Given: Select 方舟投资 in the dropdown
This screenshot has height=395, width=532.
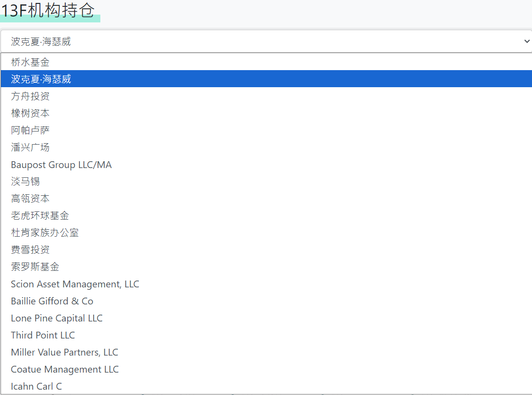Looking at the screenshot, I should tap(30, 96).
